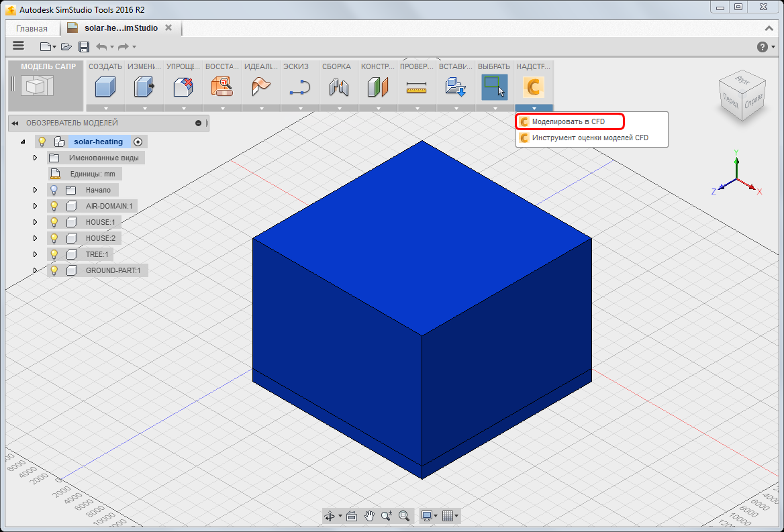Open the hamburger application menu
The width and height of the screenshot is (784, 532).
tap(19, 46)
